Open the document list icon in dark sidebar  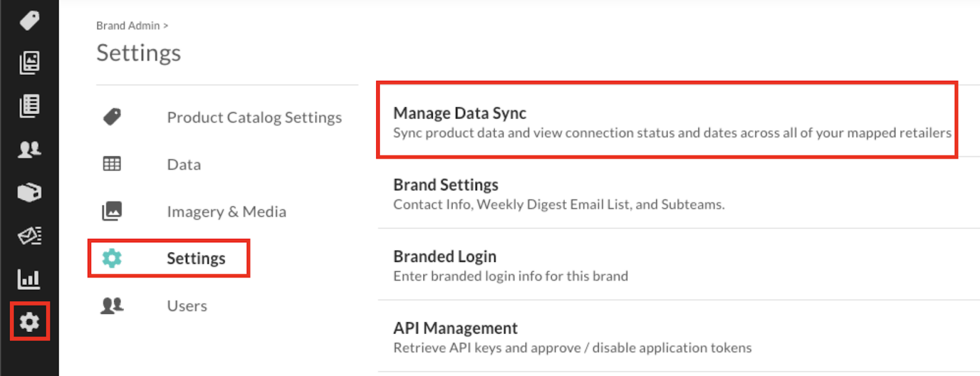click(29, 106)
